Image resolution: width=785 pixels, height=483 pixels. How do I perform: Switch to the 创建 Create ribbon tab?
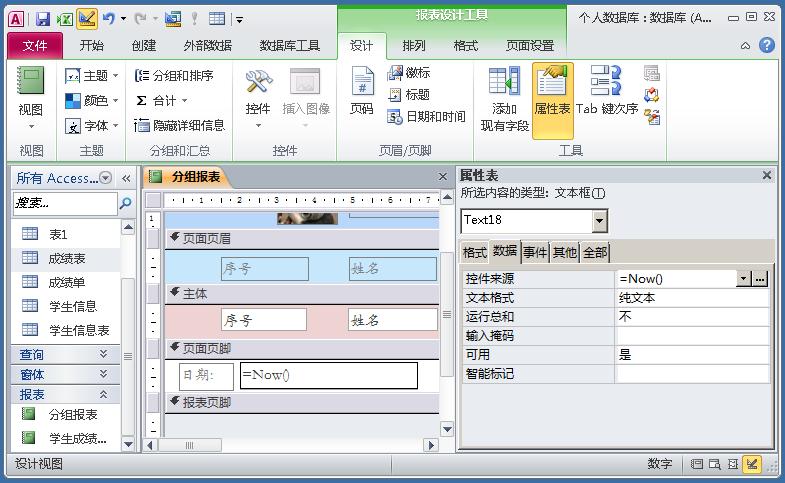click(x=144, y=46)
